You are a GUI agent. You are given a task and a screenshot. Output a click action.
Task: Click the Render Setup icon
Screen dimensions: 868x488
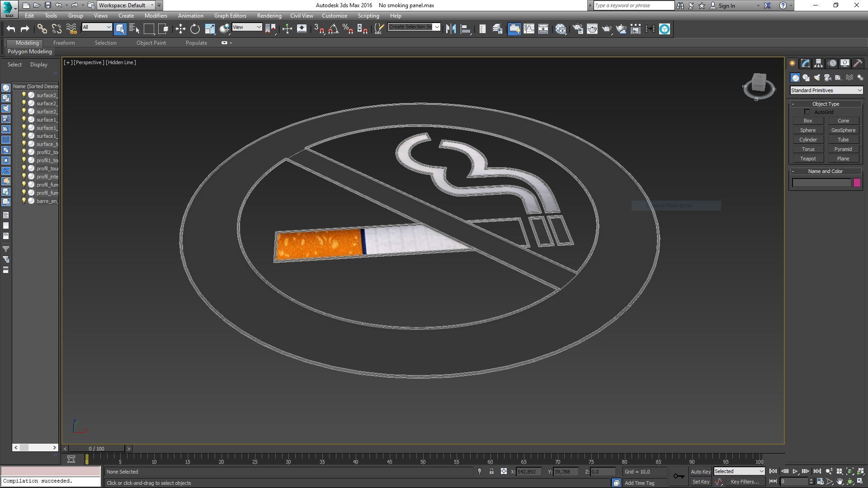tap(577, 29)
